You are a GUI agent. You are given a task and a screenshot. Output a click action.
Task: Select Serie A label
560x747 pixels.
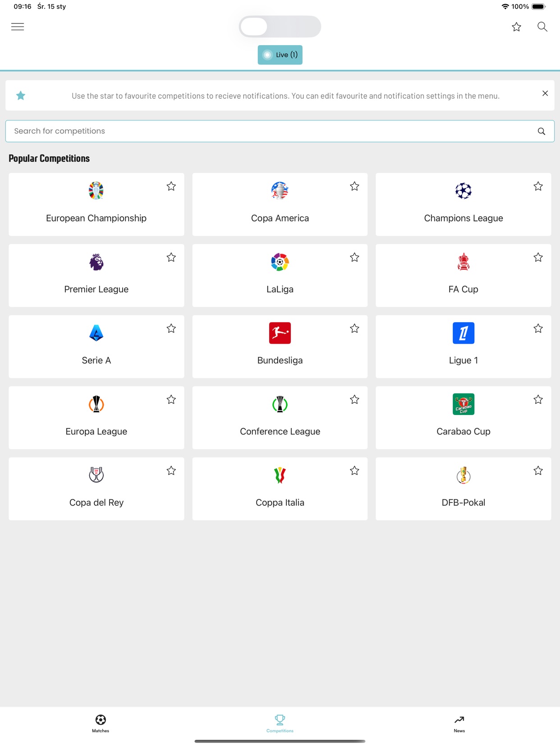(96, 360)
